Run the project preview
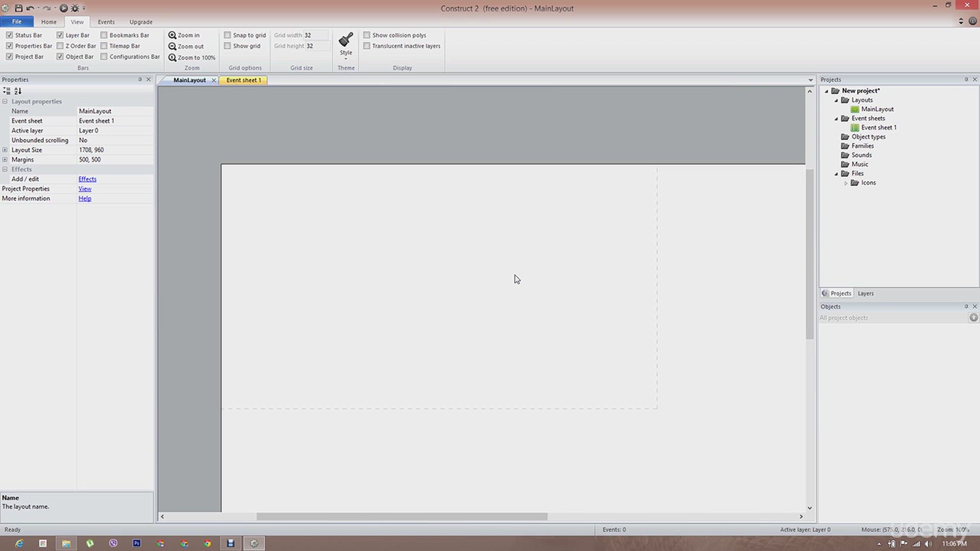Image resolution: width=980 pixels, height=551 pixels. pos(63,8)
